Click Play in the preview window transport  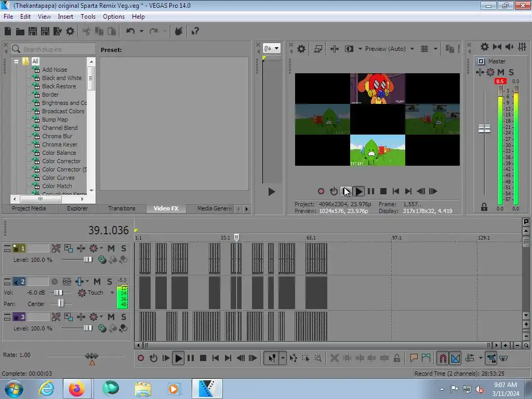tap(358, 191)
